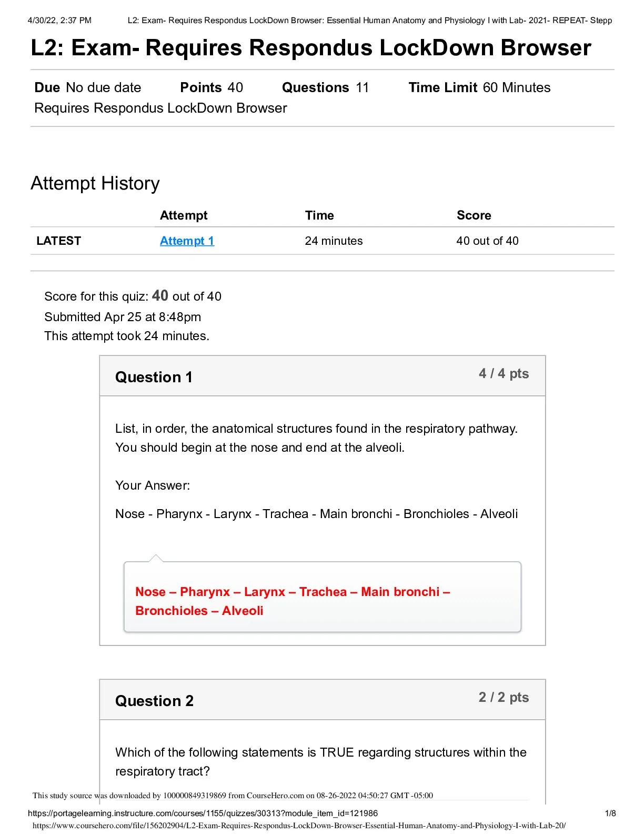Screen dimensions: 644x834
Task: Open the Attempt 1 link
Action: pos(187,241)
